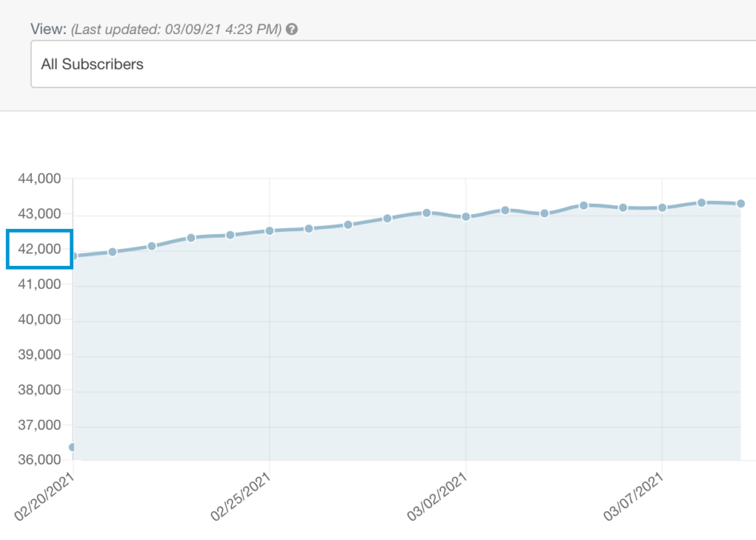This screenshot has width=756, height=540.
Task: Select the chart data point on 03/07/2021
Action: click(662, 208)
